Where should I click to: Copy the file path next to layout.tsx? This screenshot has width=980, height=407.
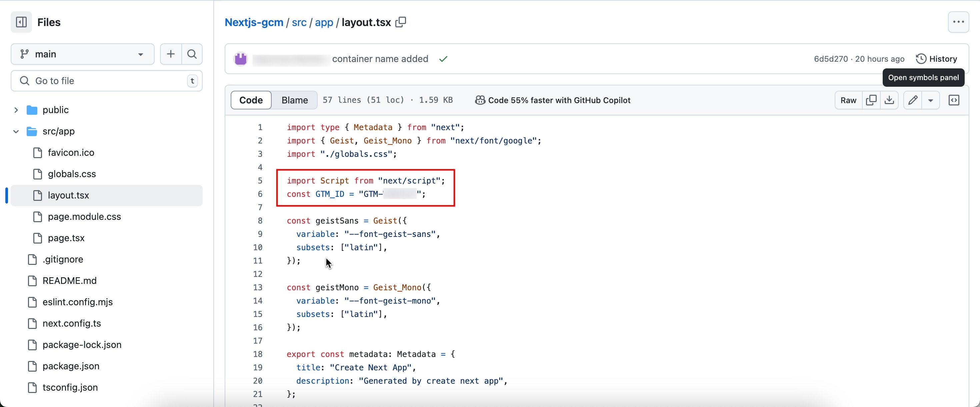401,22
